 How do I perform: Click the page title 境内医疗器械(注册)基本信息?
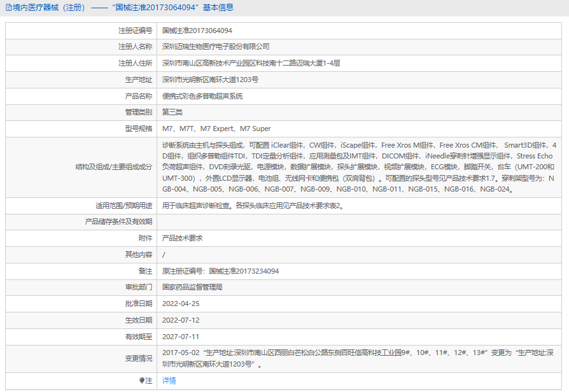tap(123, 8)
